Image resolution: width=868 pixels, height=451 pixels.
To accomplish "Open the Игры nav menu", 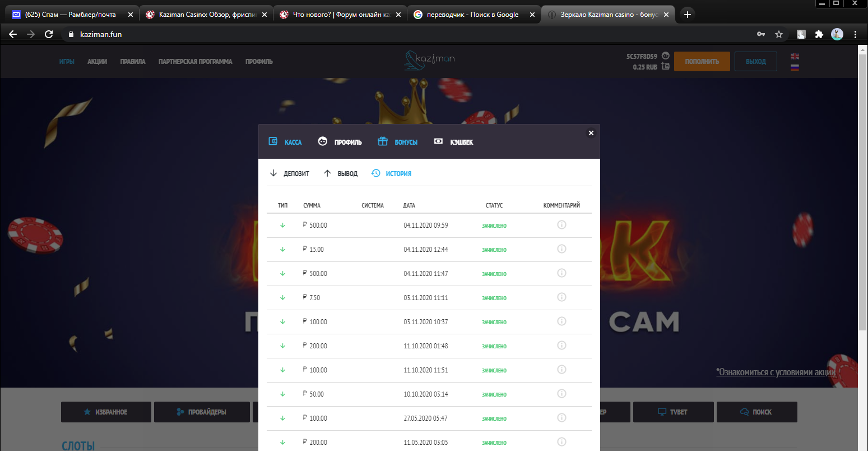I will [67, 62].
